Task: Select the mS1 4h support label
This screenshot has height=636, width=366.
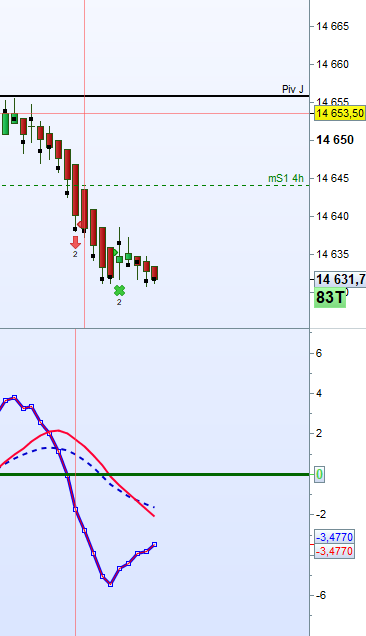Action: pos(286,178)
